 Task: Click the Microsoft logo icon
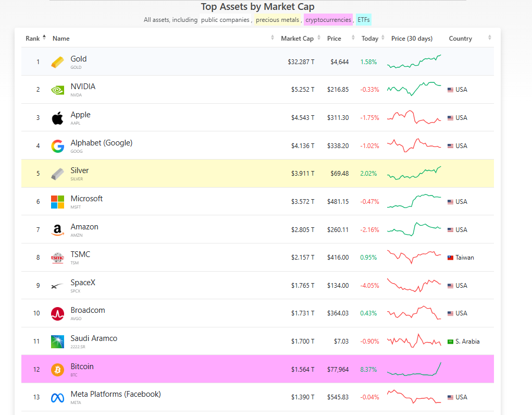tap(57, 202)
